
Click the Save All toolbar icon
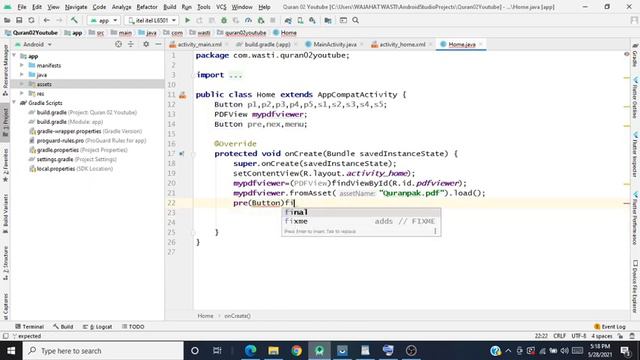(x=19, y=20)
